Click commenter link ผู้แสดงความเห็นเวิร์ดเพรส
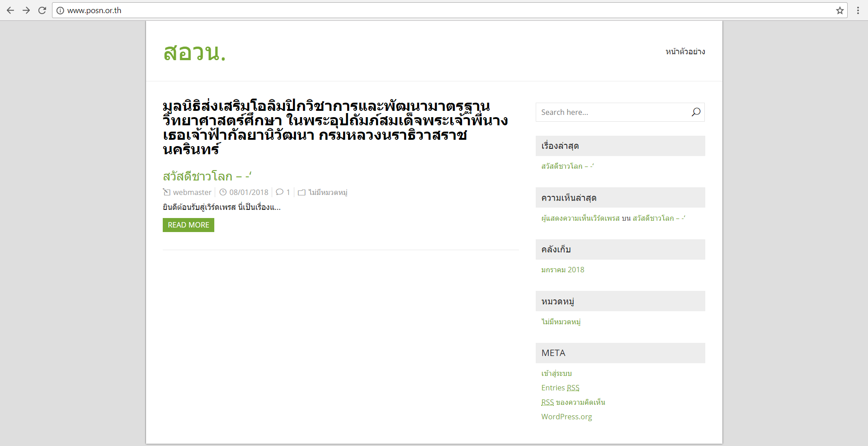 click(580, 218)
